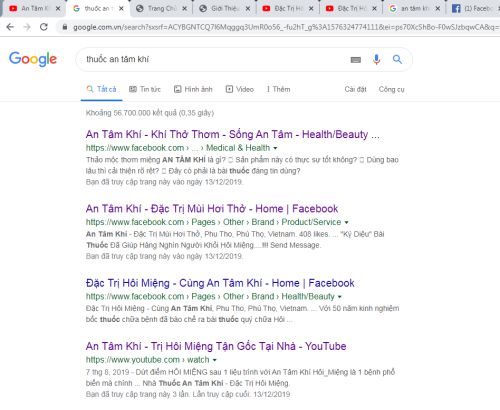Close the 'Giới Thiệu' tab
This screenshot has width=500, height=410.
[x=248, y=9]
